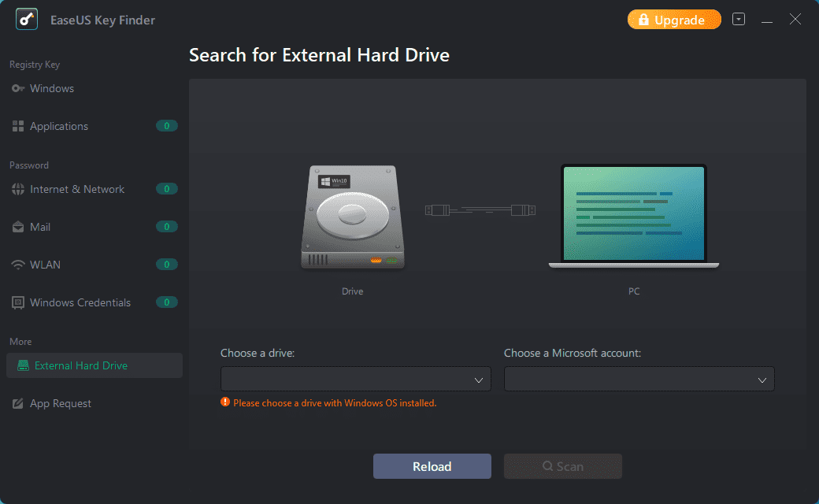Image resolution: width=819 pixels, height=504 pixels.
Task: Click the orange warning exclamation icon
Action: tap(225, 402)
